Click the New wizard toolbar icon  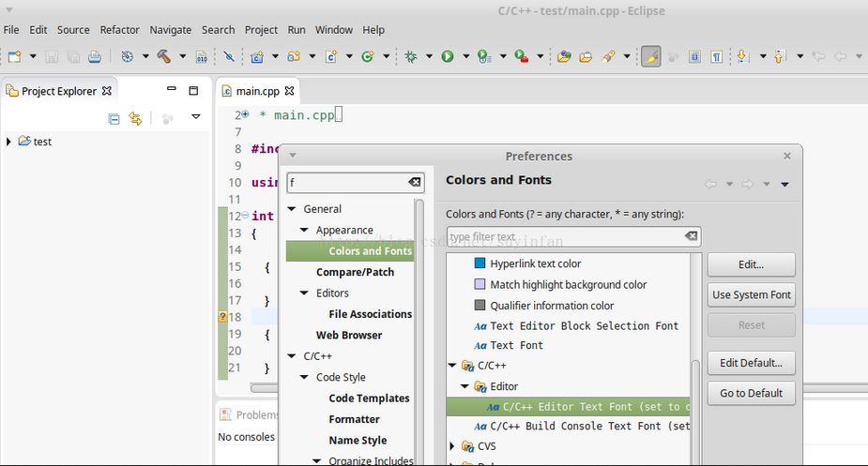tap(15, 56)
